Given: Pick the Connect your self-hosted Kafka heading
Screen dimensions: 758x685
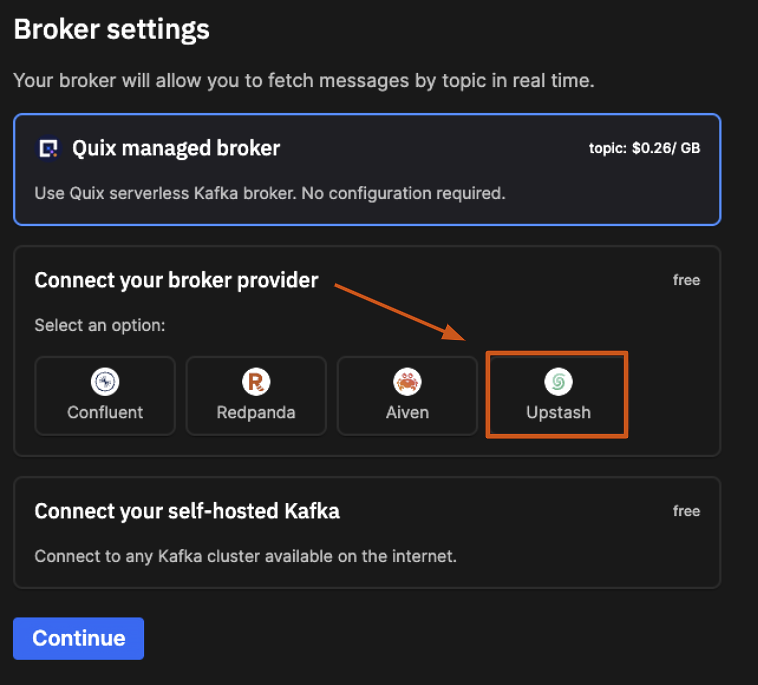Looking at the screenshot, I should pyautogui.click(x=187, y=511).
